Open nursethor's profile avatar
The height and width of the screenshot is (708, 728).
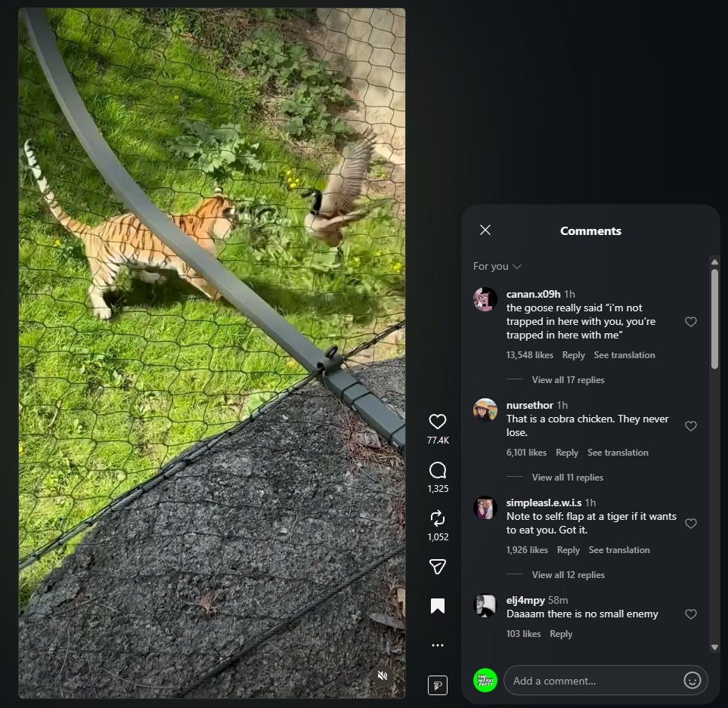click(485, 410)
